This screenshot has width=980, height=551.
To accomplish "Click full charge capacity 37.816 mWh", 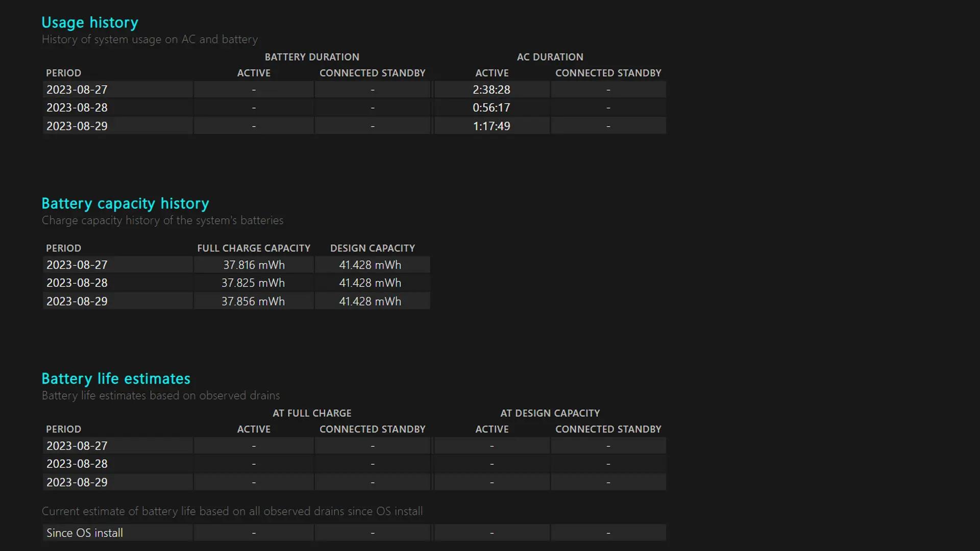I will coord(254,265).
